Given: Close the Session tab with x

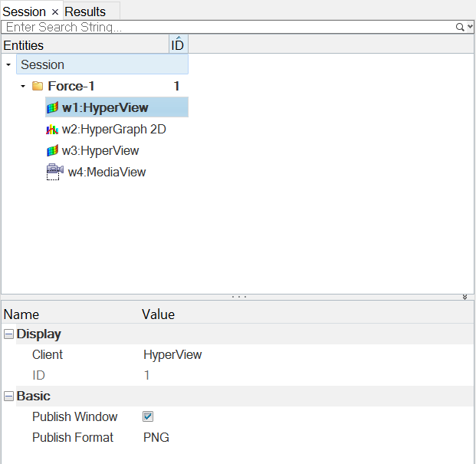Looking at the screenshot, I should [55, 12].
